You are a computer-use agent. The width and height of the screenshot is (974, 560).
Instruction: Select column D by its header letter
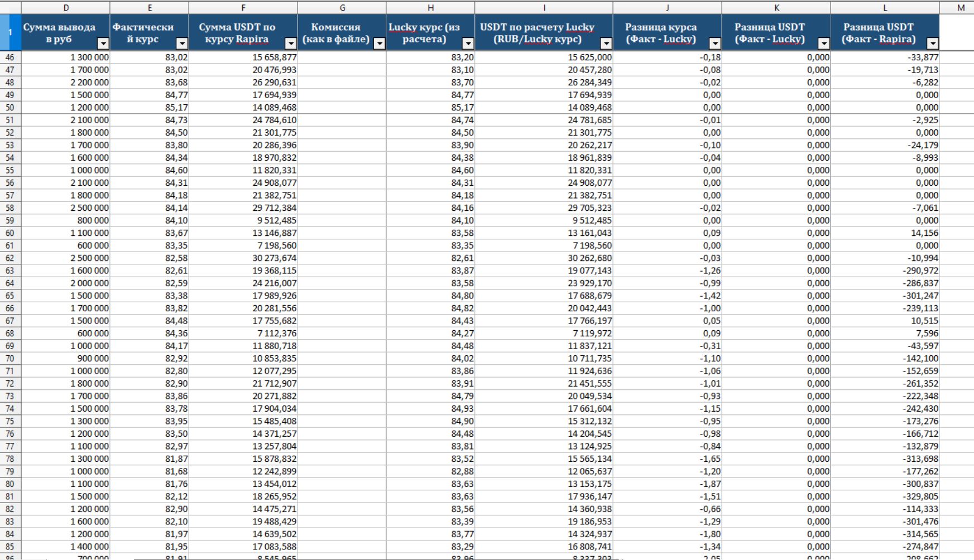[66, 8]
